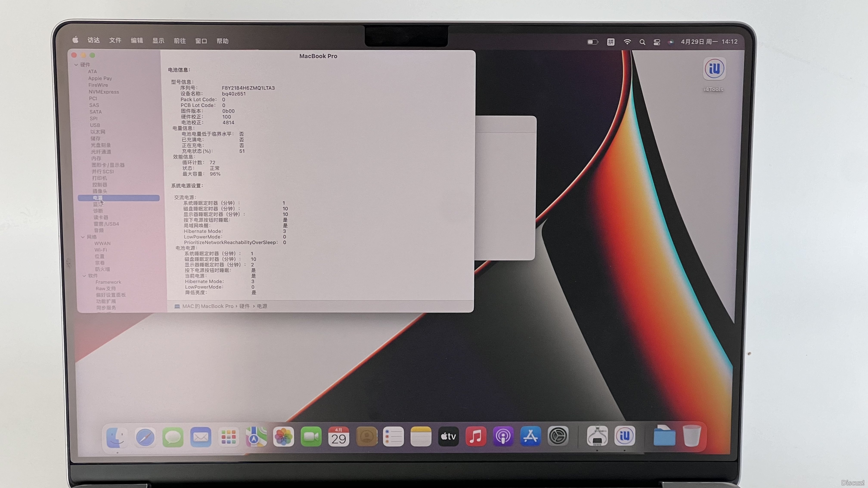Select 雷雳/USB4 in sidebar
Image resolution: width=868 pixels, height=488 pixels.
tap(106, 224)
